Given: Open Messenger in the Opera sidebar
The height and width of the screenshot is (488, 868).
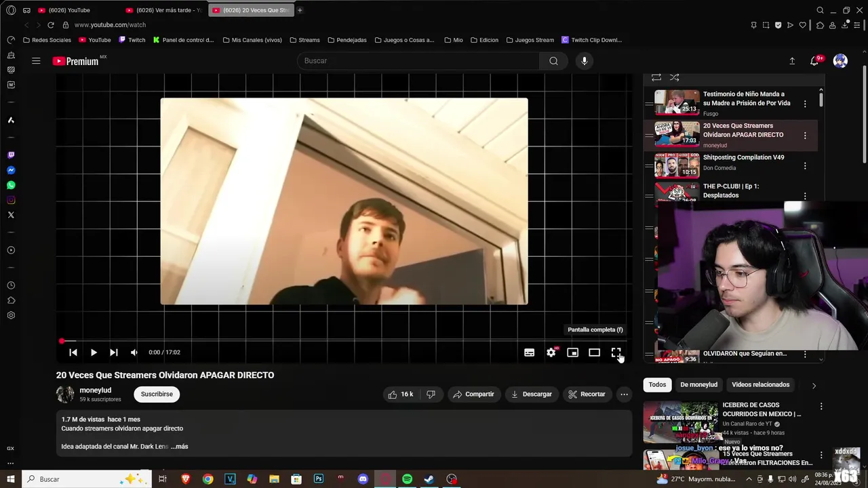Looking at the screenshot, I should tap(11, 170).
